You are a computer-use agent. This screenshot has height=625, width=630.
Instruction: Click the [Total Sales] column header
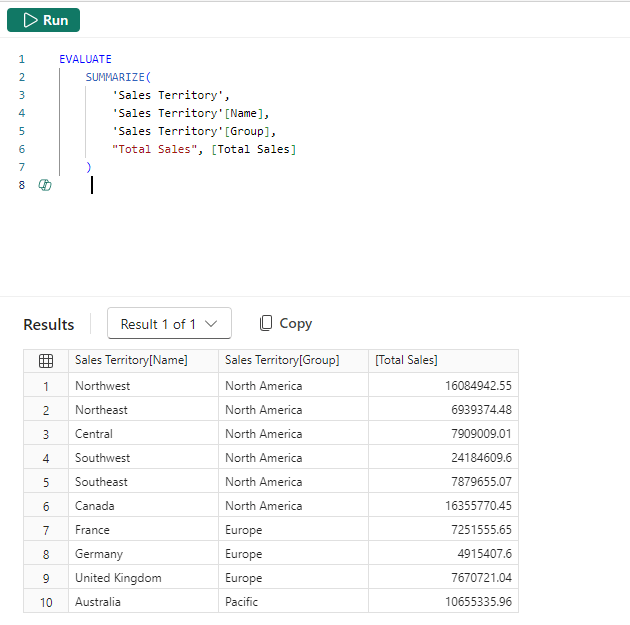coord(406,361)
